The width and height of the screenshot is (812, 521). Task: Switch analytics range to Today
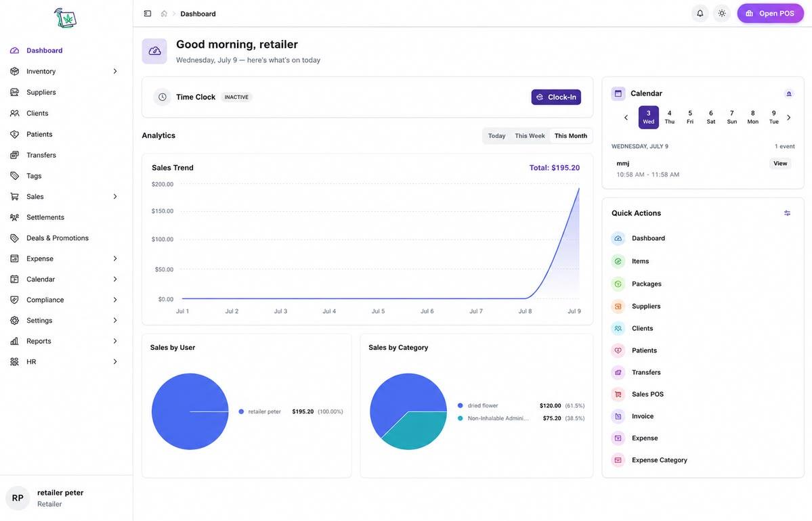click(x=496, y=136)
